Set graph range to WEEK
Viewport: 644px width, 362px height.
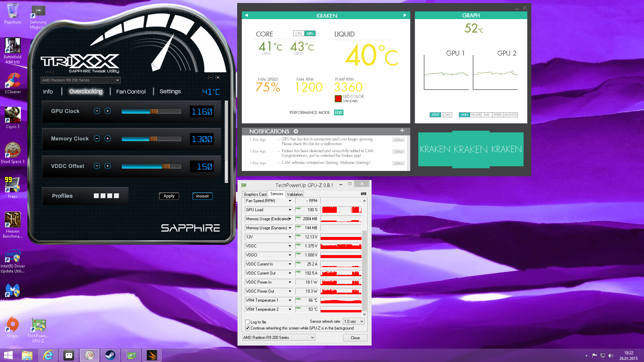[498, 115]
